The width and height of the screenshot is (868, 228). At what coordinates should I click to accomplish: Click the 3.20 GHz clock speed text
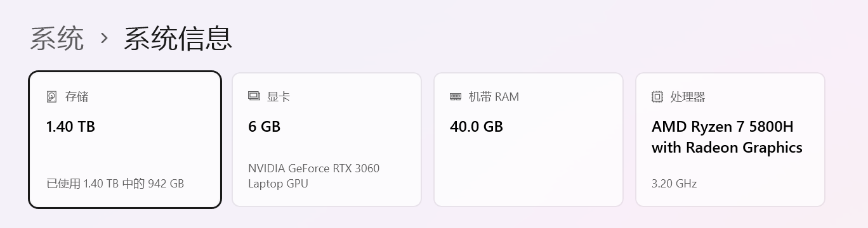[x=674, y=184]
